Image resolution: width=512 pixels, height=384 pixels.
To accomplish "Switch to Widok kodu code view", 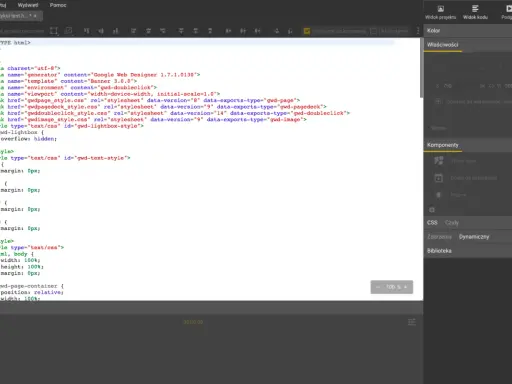I will pos(475,13).
